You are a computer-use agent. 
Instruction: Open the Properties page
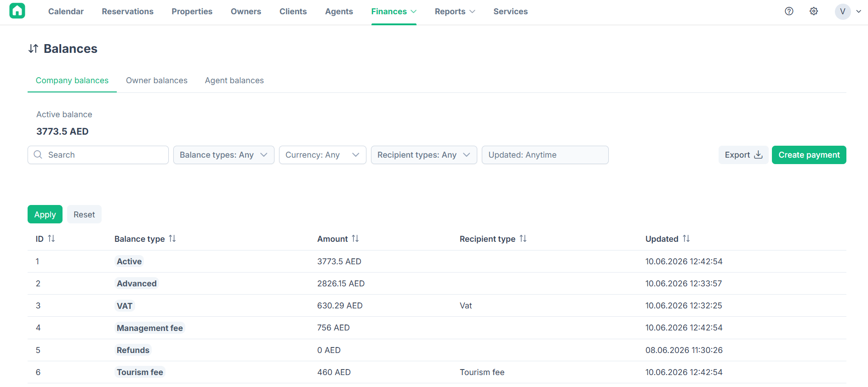pyautogui.click(x=192, y=11)
